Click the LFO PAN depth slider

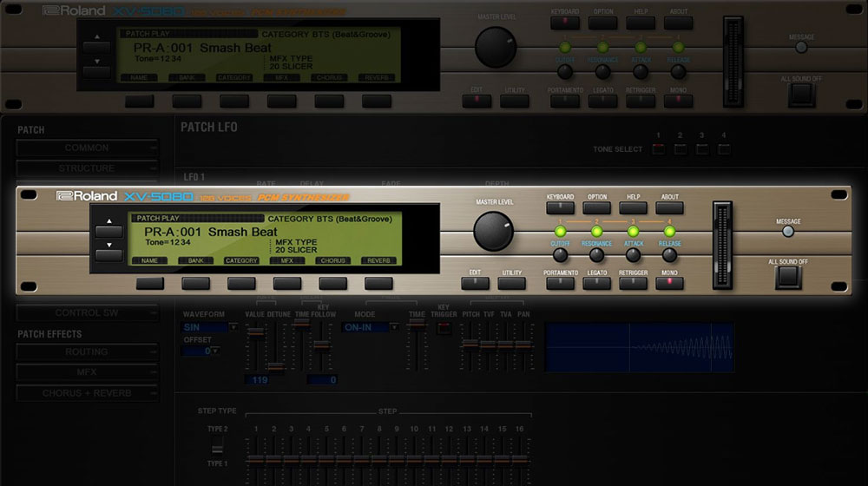(x=523, y=346)
